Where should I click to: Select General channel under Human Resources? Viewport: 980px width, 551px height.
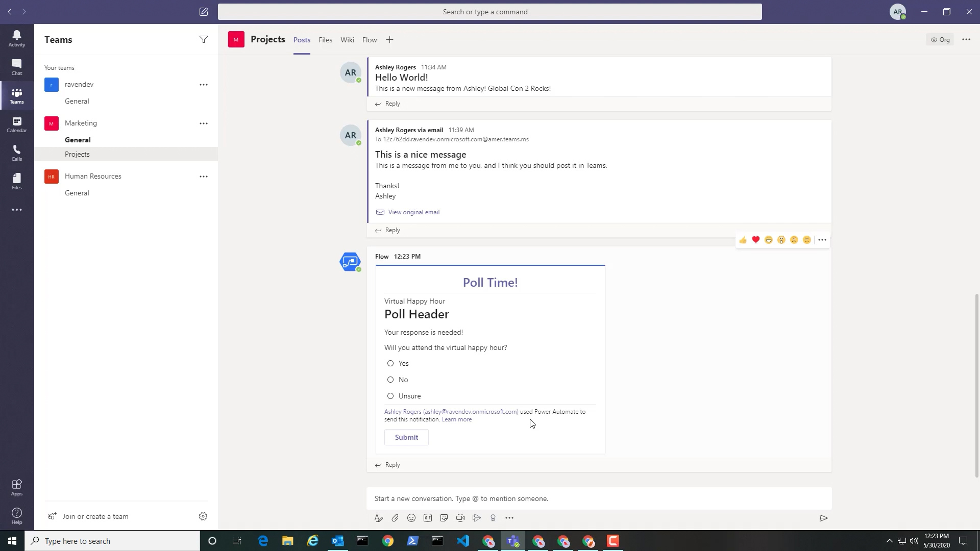[77, 193]
